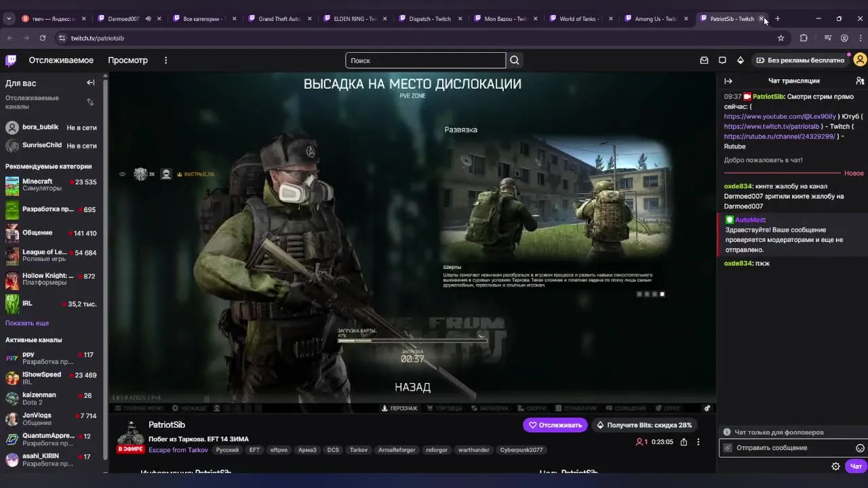The width and height of the screenshot is (868, 488).
Task: Open emote picker smiley icon
Action: [x=860, y=448]
